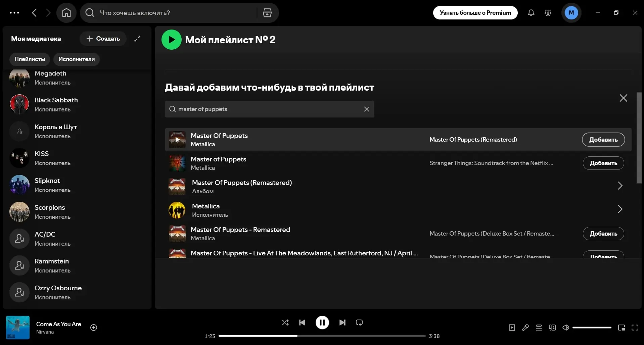Click the playlist search input field
The image size is (644, 345).
(269, 109)
